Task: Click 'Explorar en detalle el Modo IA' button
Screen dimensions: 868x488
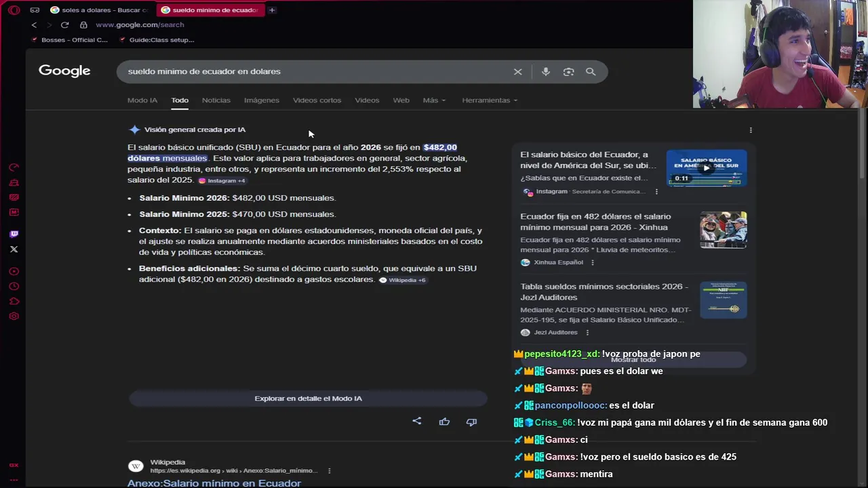Action: [308, 399]
